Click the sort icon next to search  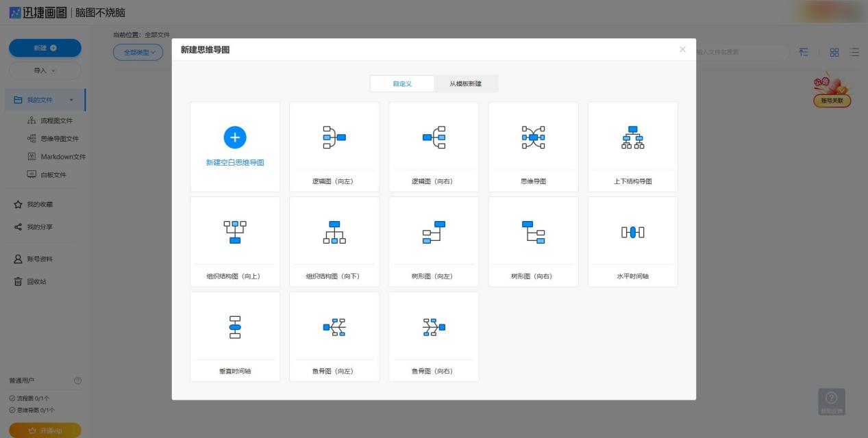tap(804, 52)
